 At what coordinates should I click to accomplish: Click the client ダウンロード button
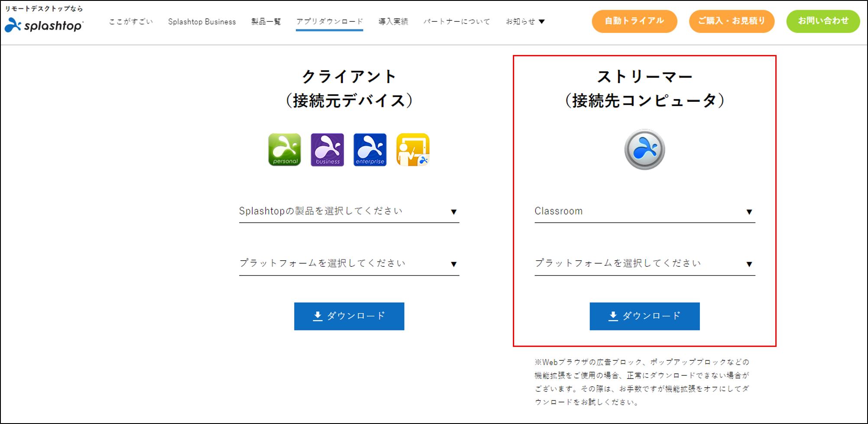pos(349,316)
